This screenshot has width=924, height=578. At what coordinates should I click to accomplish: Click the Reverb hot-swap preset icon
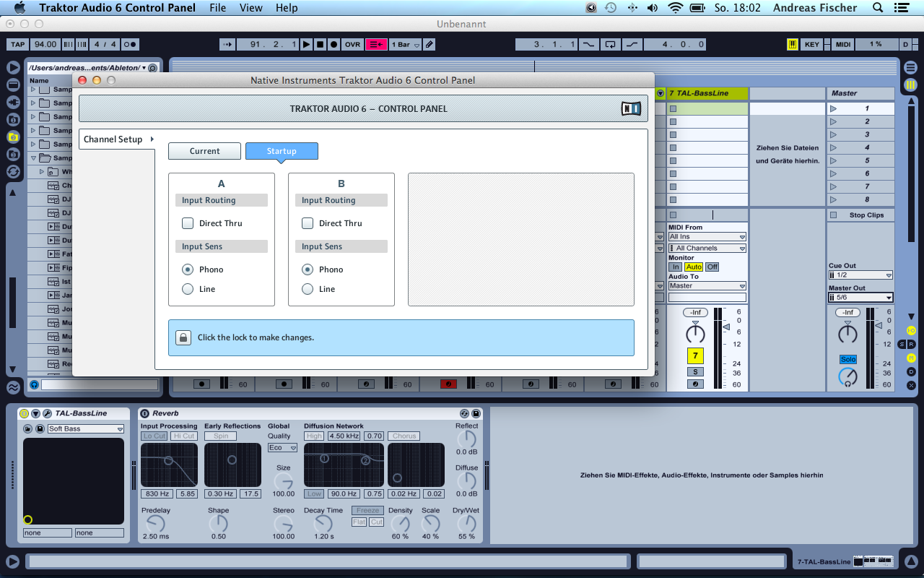click(464, 413)
